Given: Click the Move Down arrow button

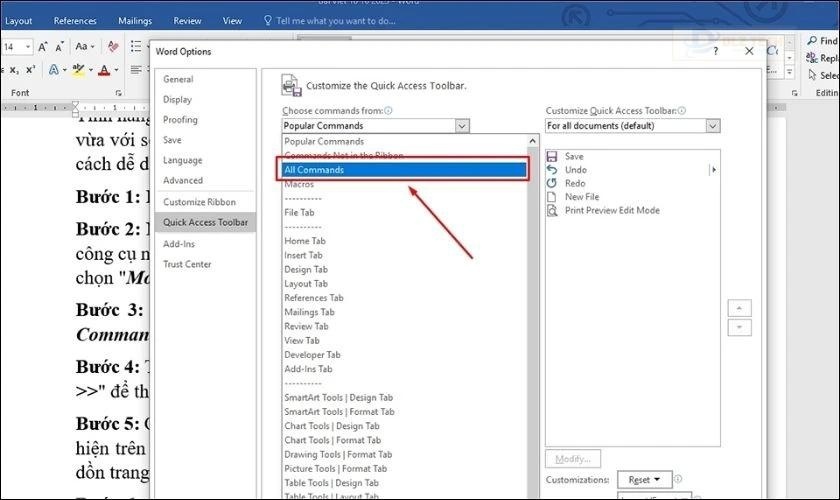Looking at the screenshot, I should [x=740, y=327].
